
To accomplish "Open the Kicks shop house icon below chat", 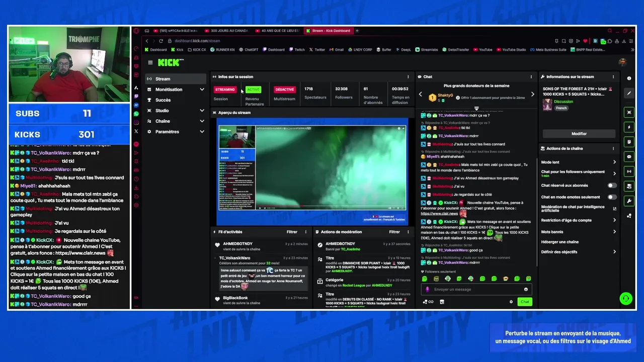I will tap(442, 302).
